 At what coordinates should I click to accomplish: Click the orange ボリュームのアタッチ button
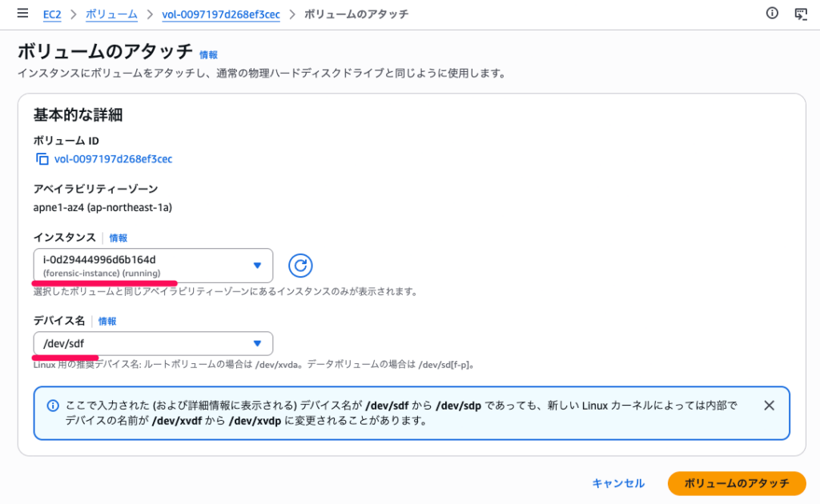coord(736,483)
